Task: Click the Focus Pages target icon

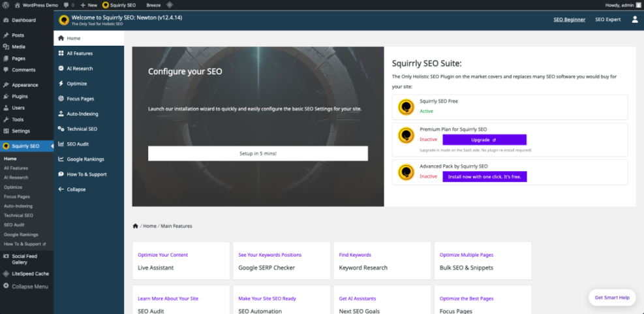Action: (61, 99)
